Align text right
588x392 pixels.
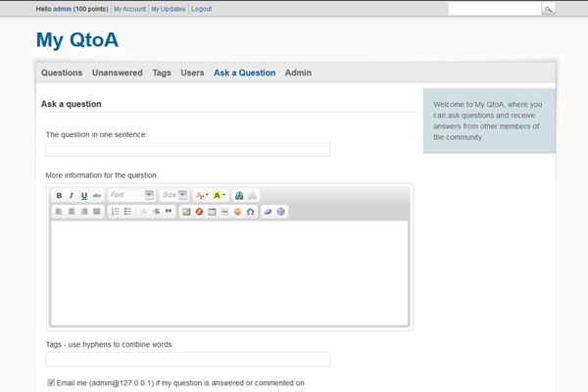(84, 212)
